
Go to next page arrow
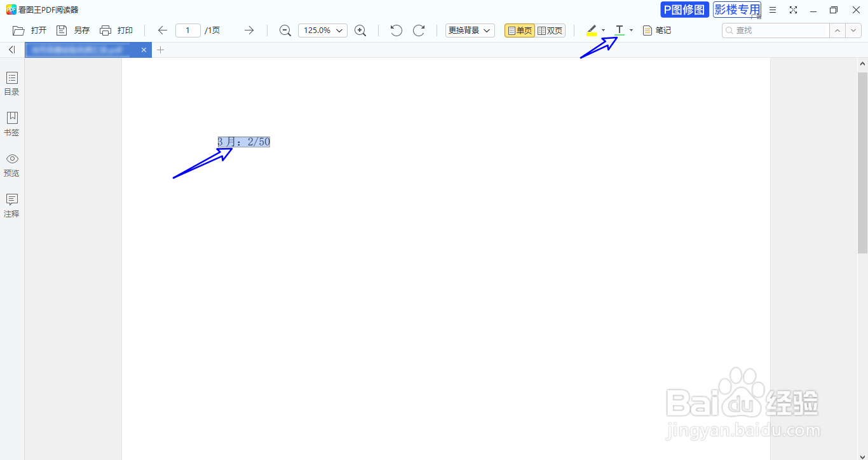point(249,30)
